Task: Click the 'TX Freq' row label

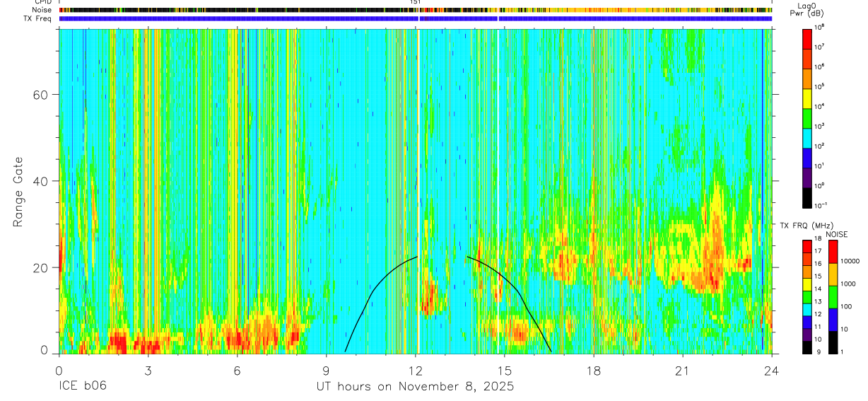Action: 37,18
